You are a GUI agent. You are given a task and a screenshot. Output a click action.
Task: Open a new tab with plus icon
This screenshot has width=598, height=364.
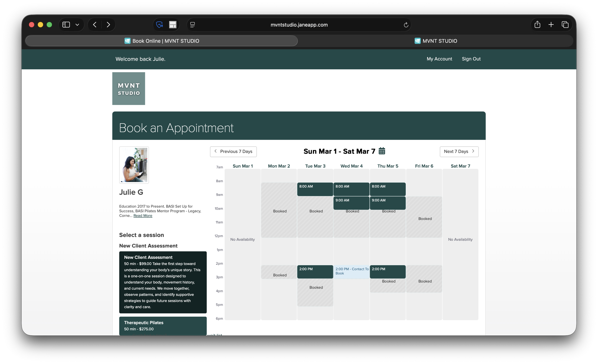click(551, 25)
